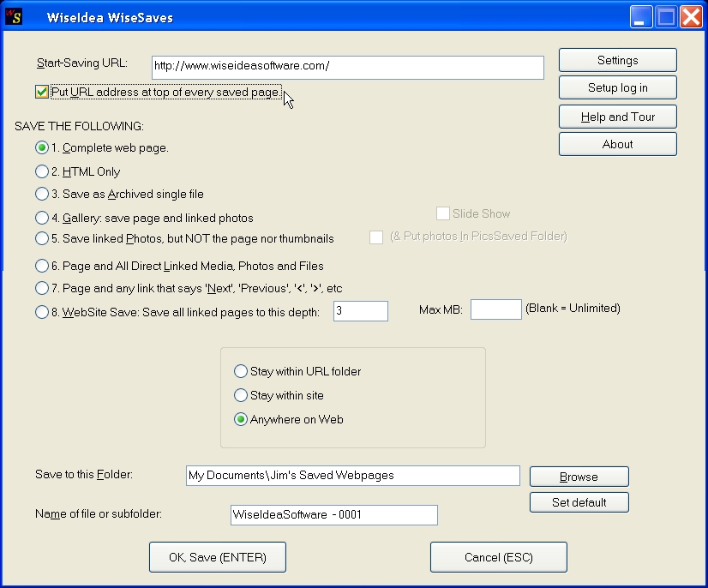Close the WiseSaves window
Screen dimensions: 708x588
[692, 17]
